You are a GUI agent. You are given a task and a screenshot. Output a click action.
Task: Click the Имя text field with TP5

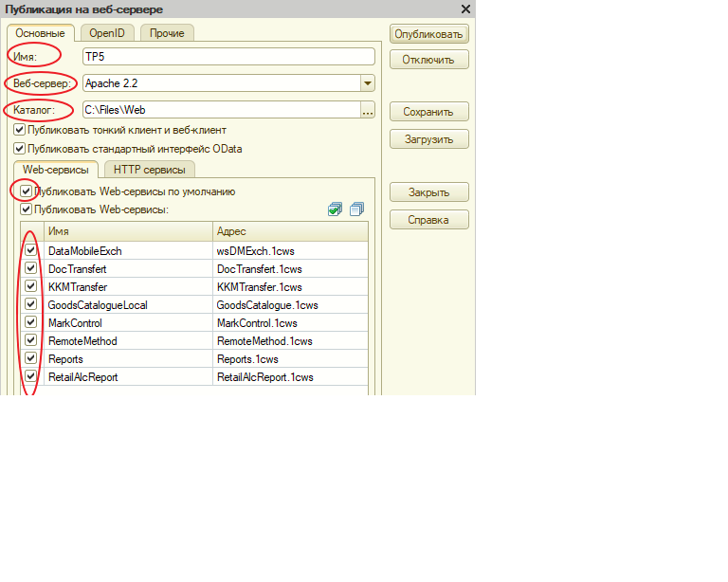(x=229, y=57)
